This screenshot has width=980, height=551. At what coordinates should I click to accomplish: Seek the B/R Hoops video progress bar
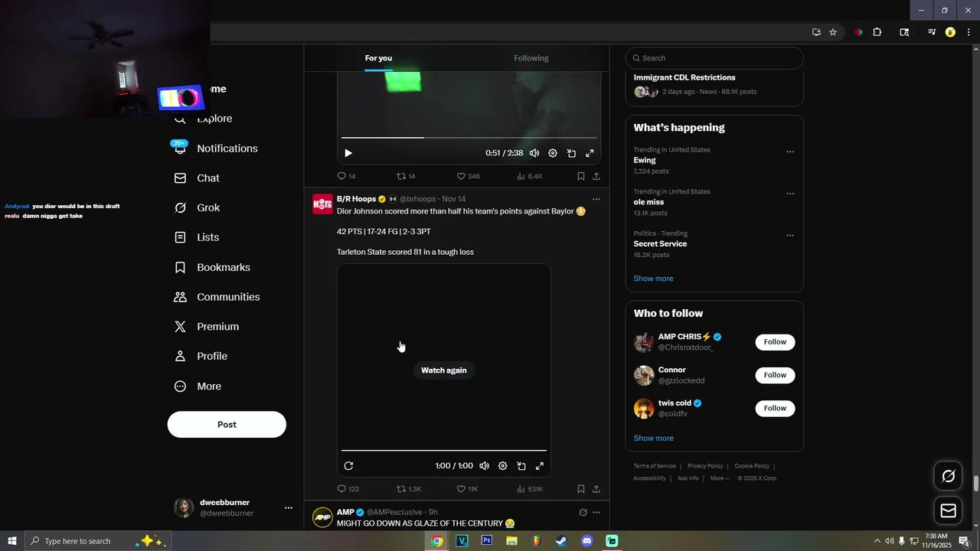pyautogui.click(x=444, y=451)
